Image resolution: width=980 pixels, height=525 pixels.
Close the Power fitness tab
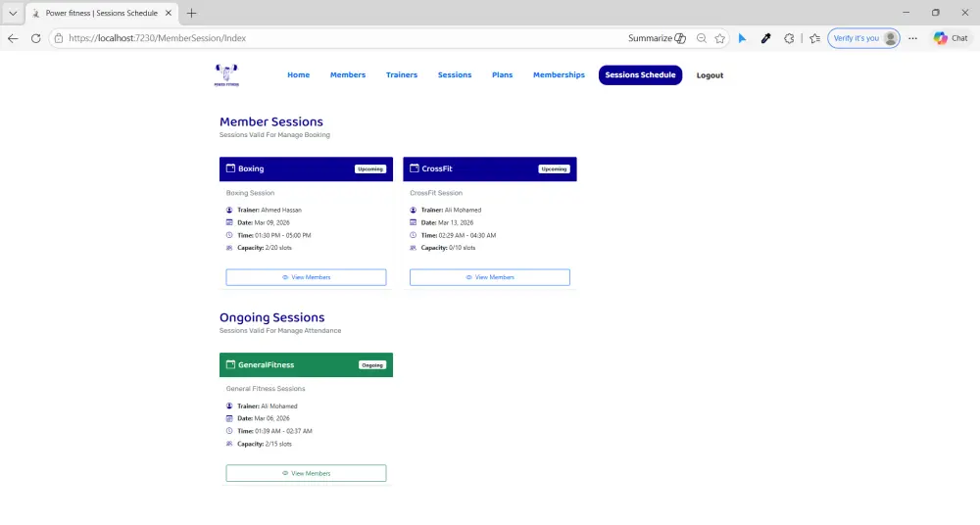[169, 13]
